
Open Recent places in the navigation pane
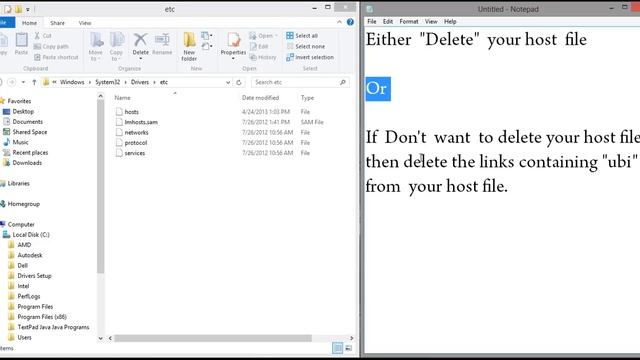pyautogui.click(x=30, y=152)
